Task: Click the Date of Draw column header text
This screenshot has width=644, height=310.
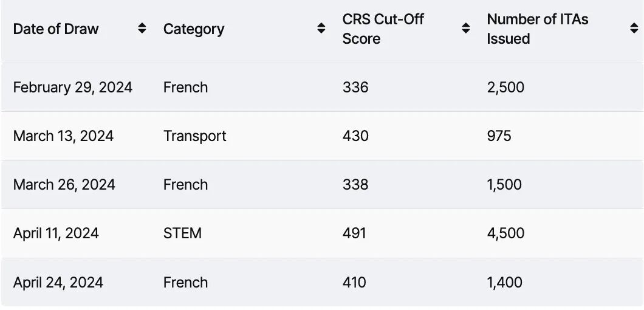Action: coord(56,29)
